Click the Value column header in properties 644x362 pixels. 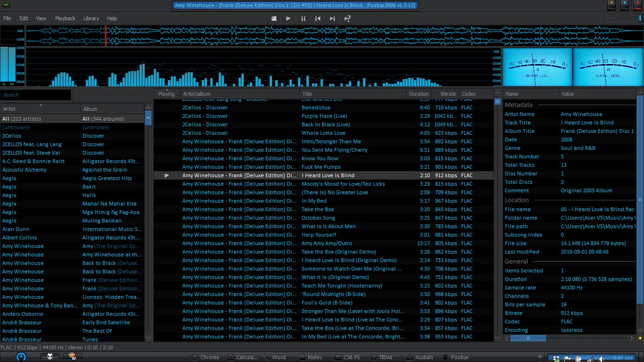(597, 94)
